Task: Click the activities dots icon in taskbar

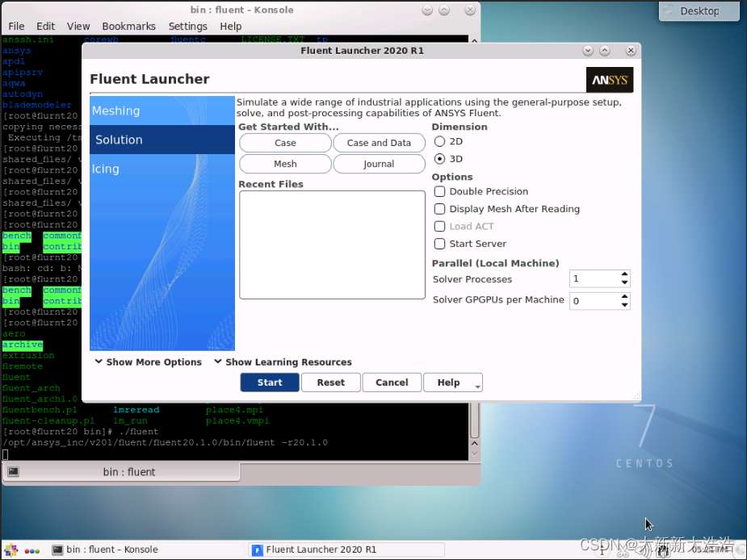Action: pyautogui.click(x=32, y=550)
